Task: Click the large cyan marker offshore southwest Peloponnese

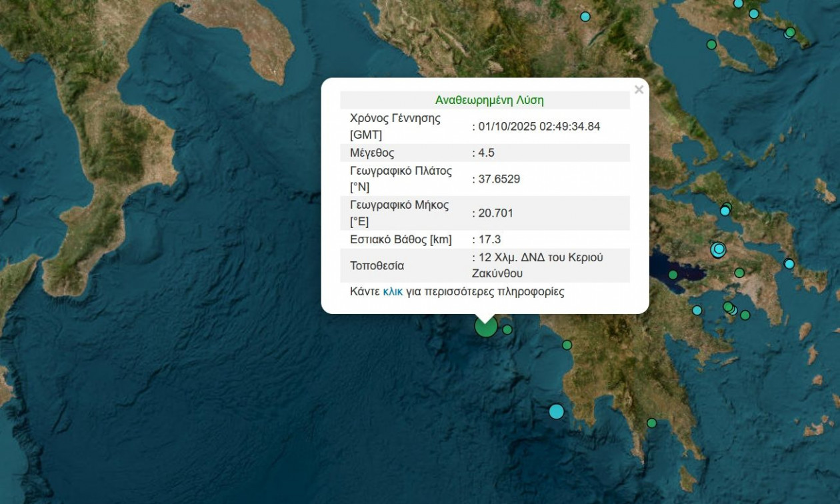Action: point(557,411)
